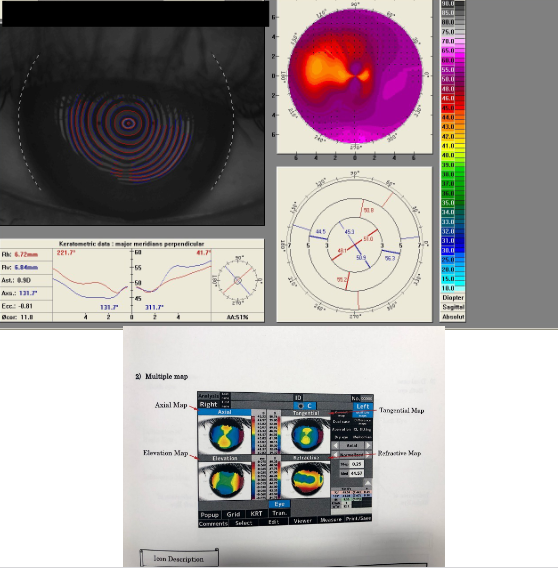Open the Viewer menu item
Viewport: 558px width, 568px height.
[303, 521]
